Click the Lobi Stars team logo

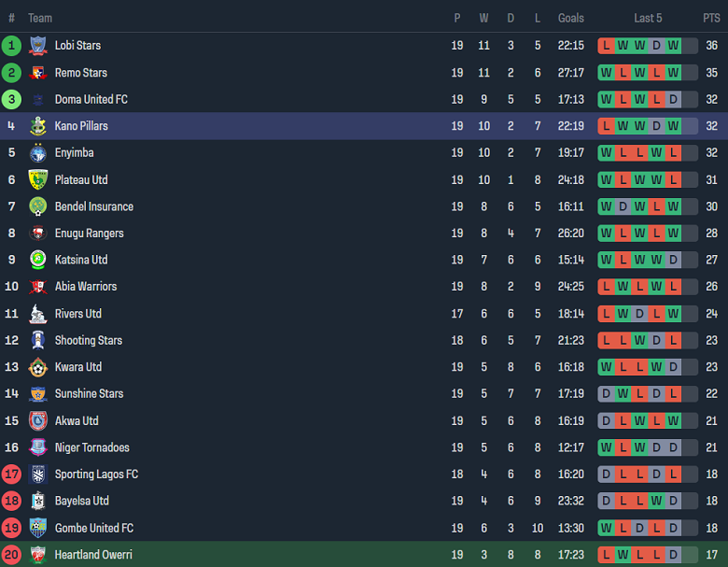[x=38, y=46]
